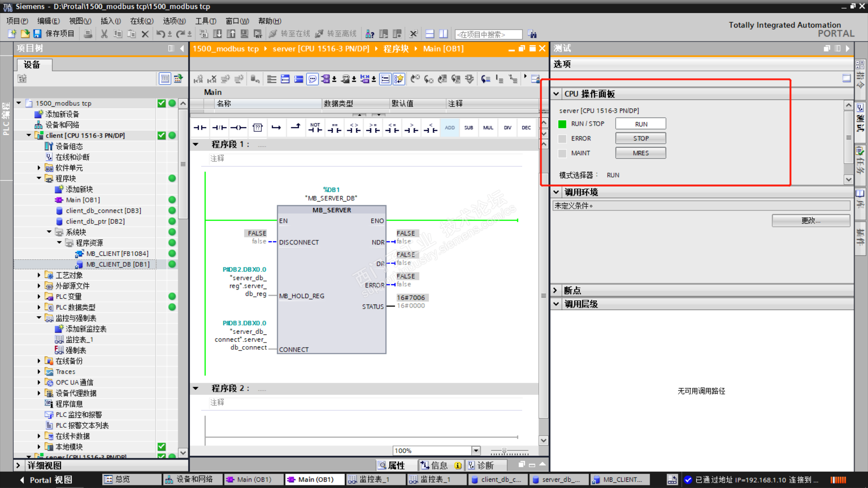Click the cut scissors toolbar icon

point(104,34)
